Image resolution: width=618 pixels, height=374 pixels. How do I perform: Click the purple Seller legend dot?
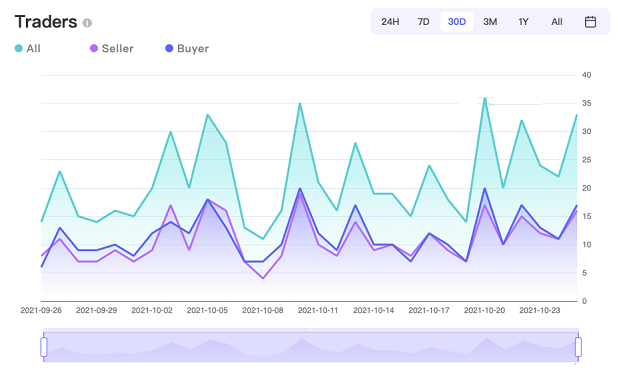tap(94, 48)
